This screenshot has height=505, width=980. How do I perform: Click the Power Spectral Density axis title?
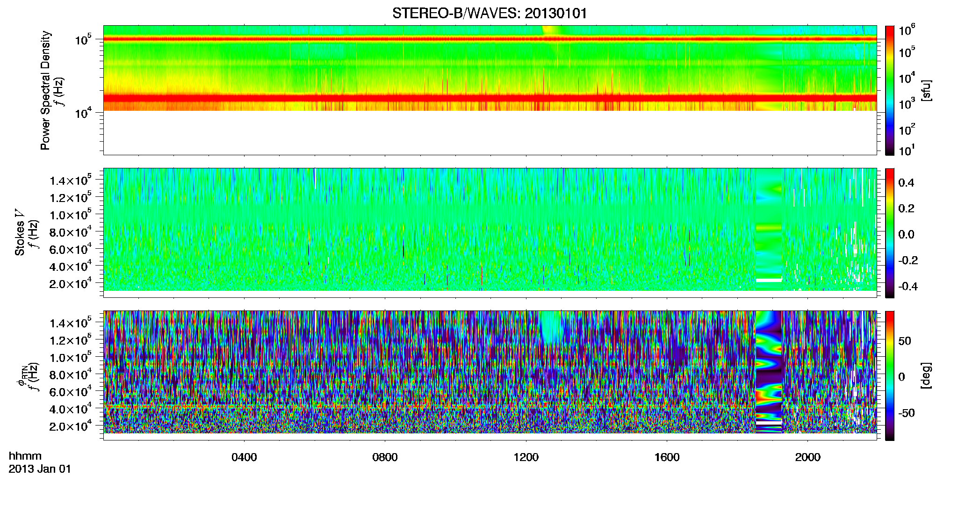click(x=45, y=90)
